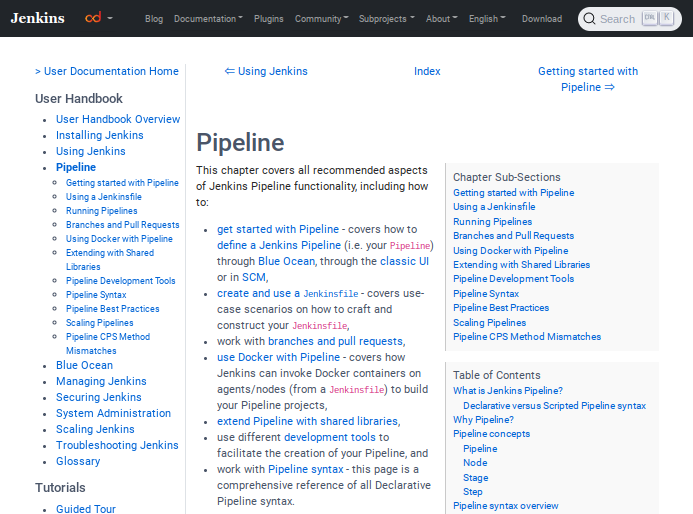This screenshot has width=693, height=514.
Task: Open the English language selector
Action: [487, 19]
